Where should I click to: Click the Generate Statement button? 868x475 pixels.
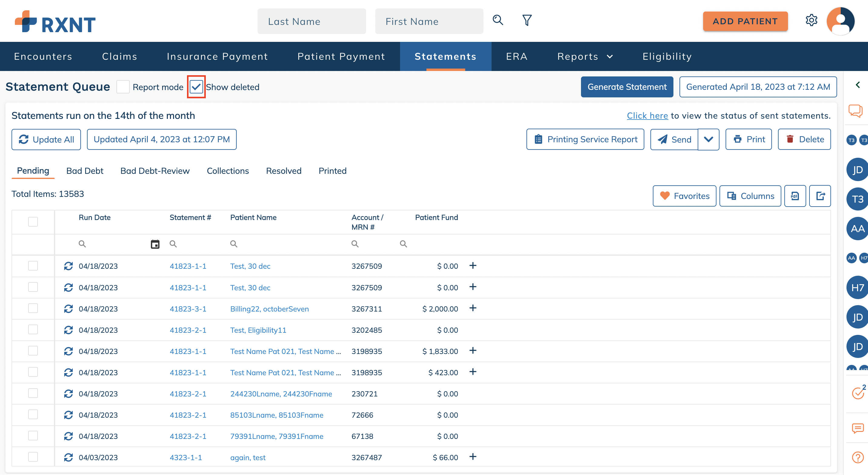tap(627, 87)
